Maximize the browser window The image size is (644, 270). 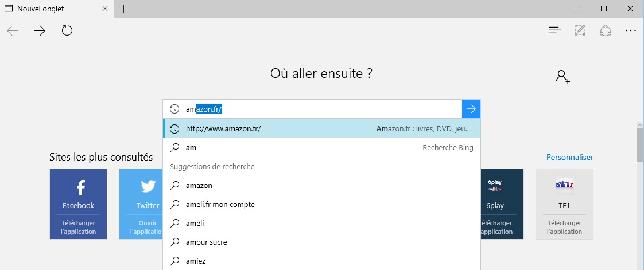pyautogui.click(x=604, y=9)
